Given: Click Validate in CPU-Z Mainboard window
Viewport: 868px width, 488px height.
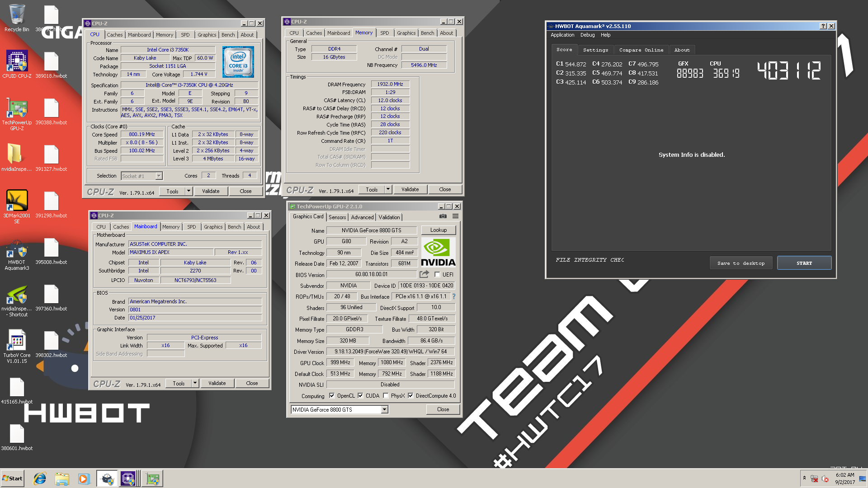Looking at the screenshot, I should (x=217, y=383).
